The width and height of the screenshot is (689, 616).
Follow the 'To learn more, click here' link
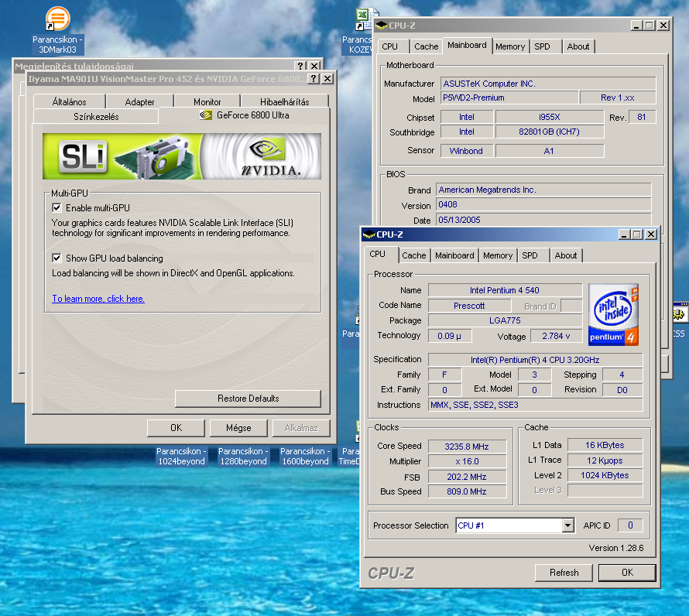(98, 299)
